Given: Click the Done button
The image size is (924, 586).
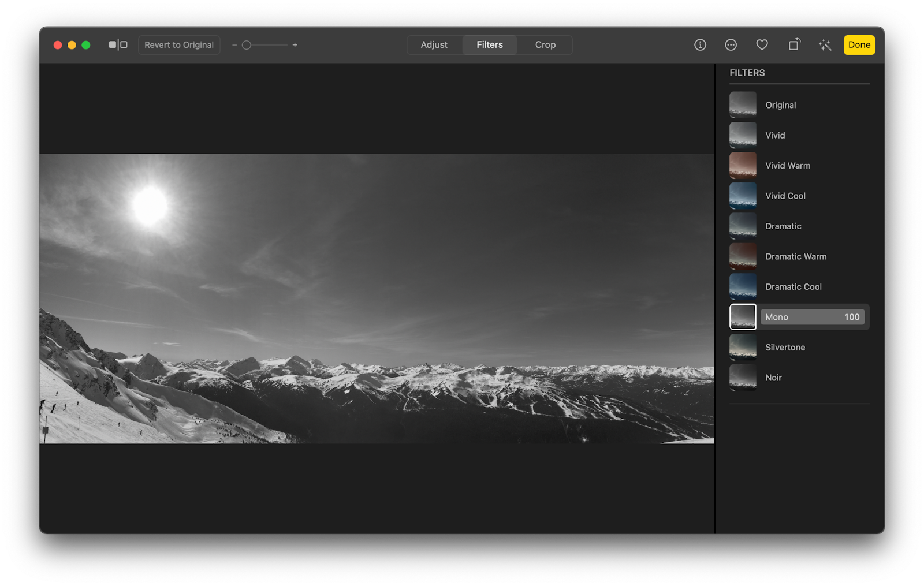Looking at the screenshot, I should pyautogui.click(x=859, y=44).
